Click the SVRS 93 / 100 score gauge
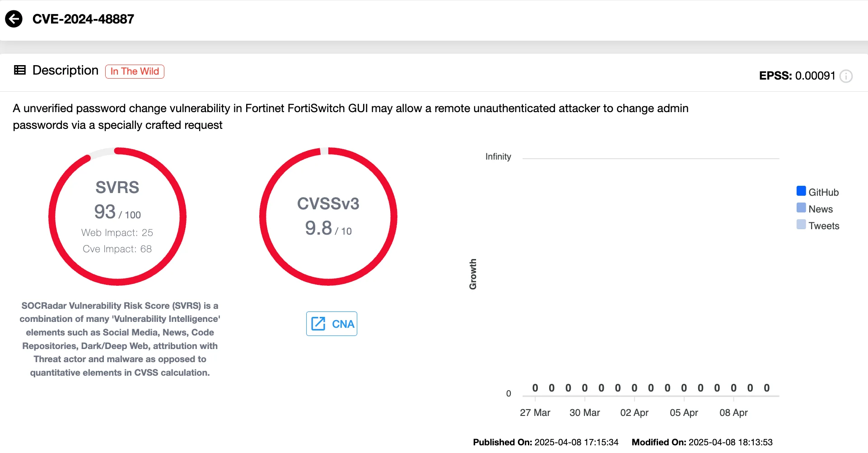This screenshot has width=868, height=453. click(x=117, y=217)
